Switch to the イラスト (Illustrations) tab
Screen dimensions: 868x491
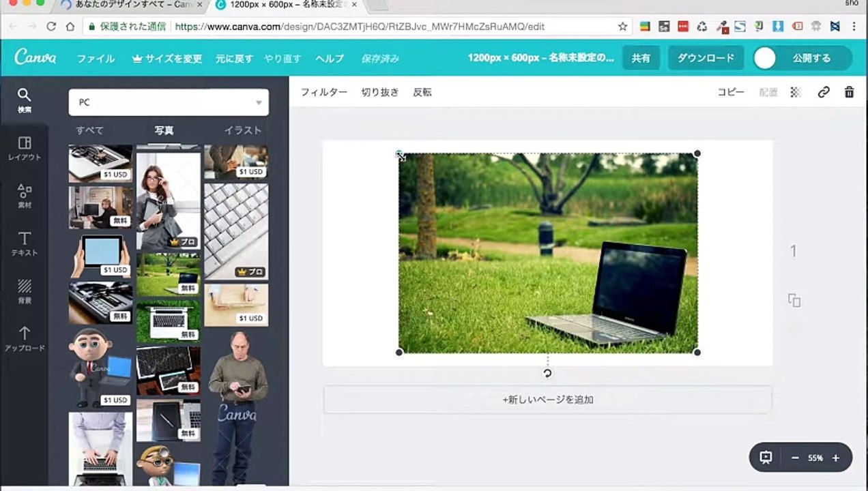point(243,130)
